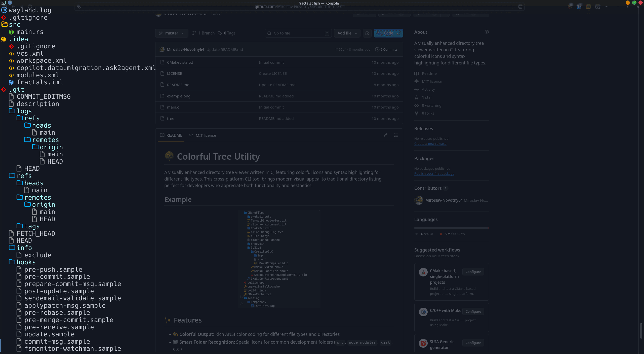
Task: Open the Add file dropdown
Action: coord(347,33)
